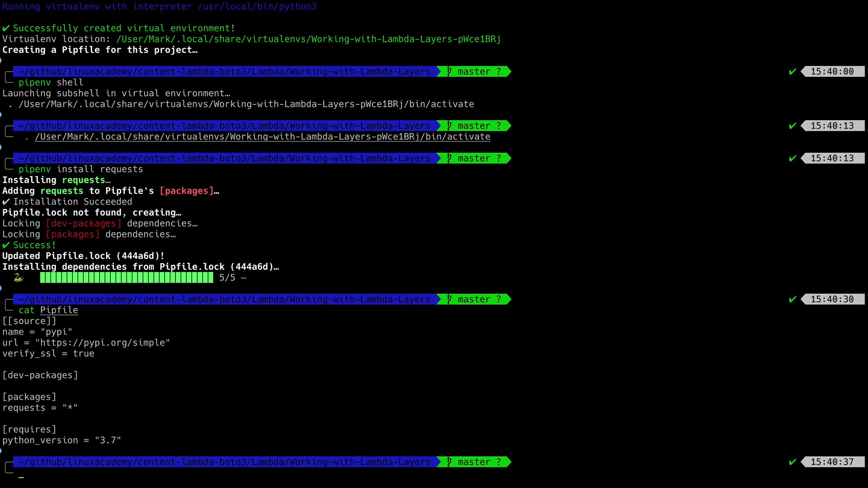The image size is (868, 488).
Task: Click the git branch icon on the prompt above 'cat Pipfile'
Action: (449, 300)
